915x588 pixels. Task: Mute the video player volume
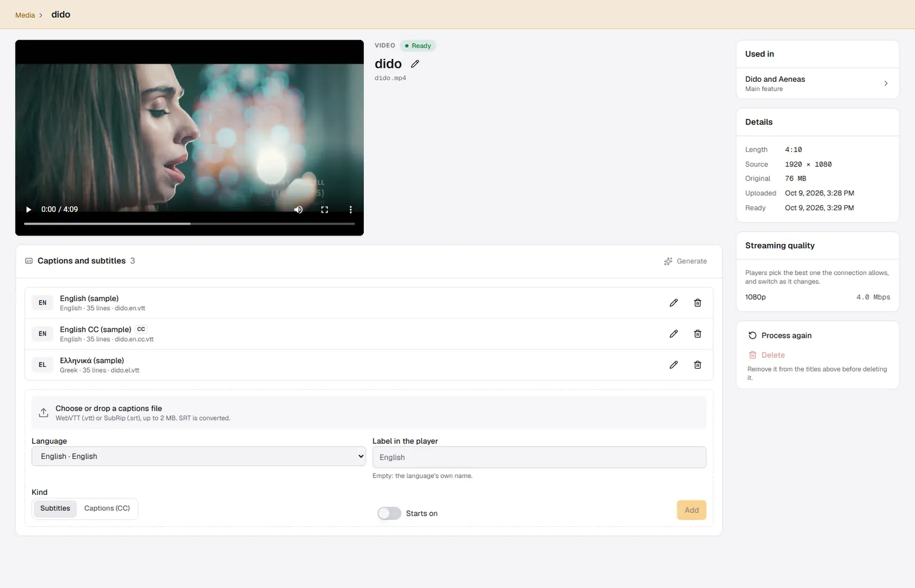click(299, 210)
